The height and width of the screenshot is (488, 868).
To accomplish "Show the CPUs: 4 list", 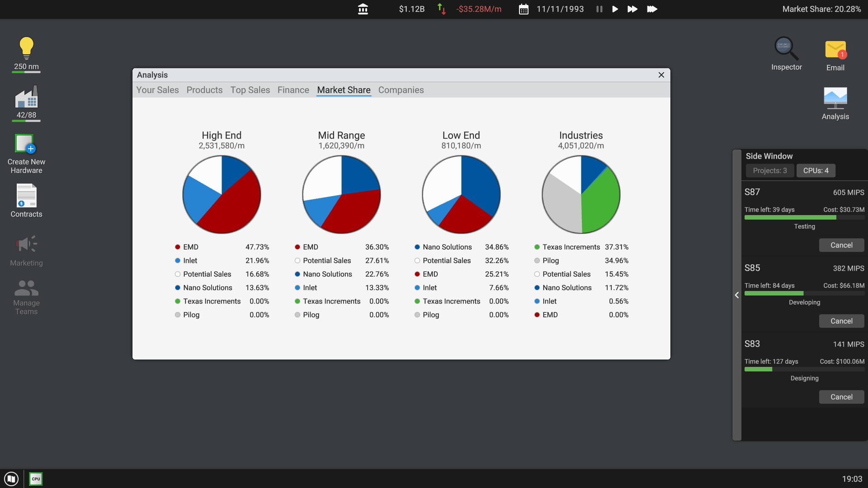I will (x=816, y=170).
